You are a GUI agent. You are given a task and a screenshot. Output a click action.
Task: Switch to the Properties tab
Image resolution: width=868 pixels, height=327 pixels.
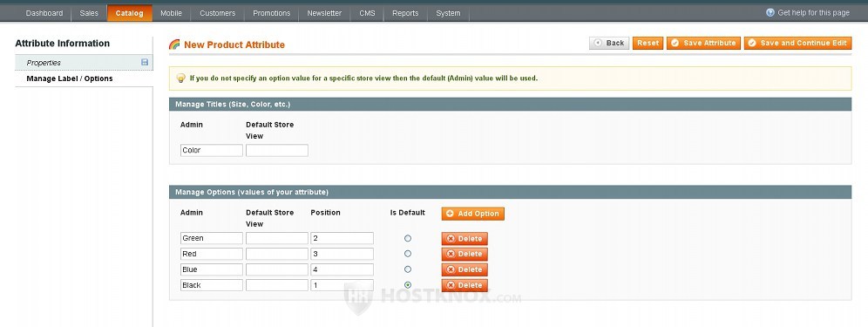tap(84, 63)
